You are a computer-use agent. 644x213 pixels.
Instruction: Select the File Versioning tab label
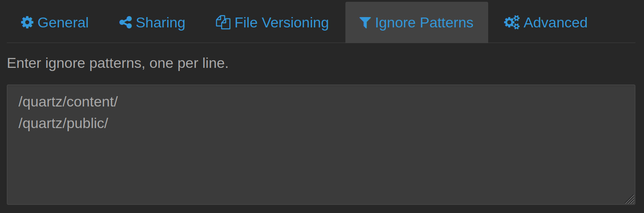281,22
